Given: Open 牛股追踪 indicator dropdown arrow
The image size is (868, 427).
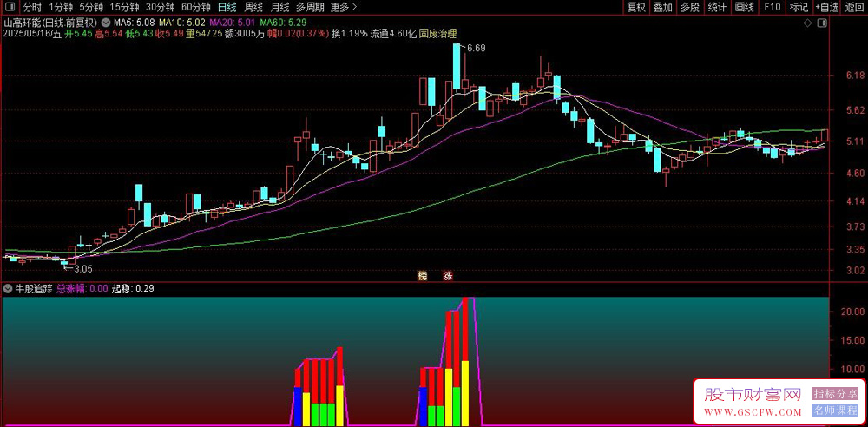Looking at the screenshot, I should click(x=8, y=288).
